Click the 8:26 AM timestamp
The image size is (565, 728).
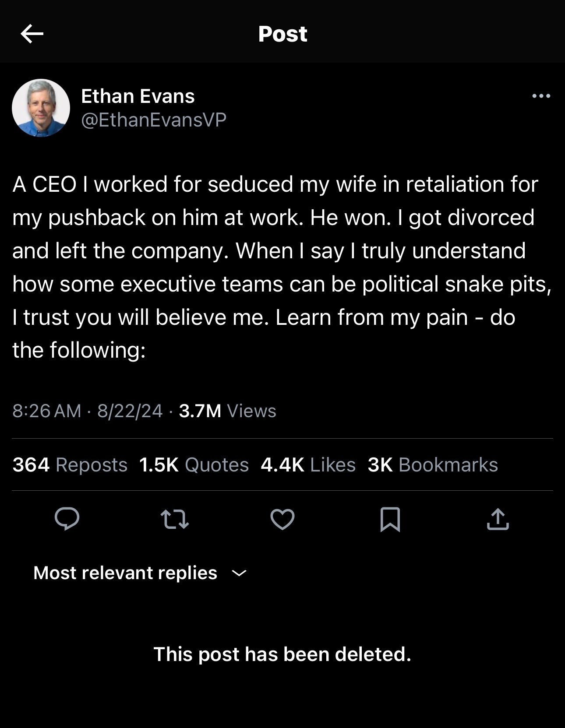[x=47, y=411]
